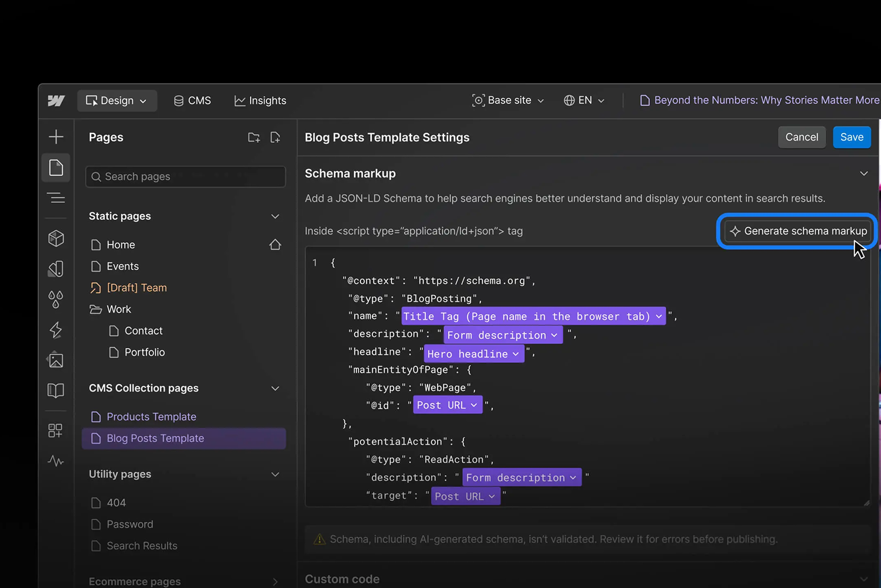This screenshot has height=588, width=881.
Task: Collapse the Static pages section
Action: [x=275, y=216]
